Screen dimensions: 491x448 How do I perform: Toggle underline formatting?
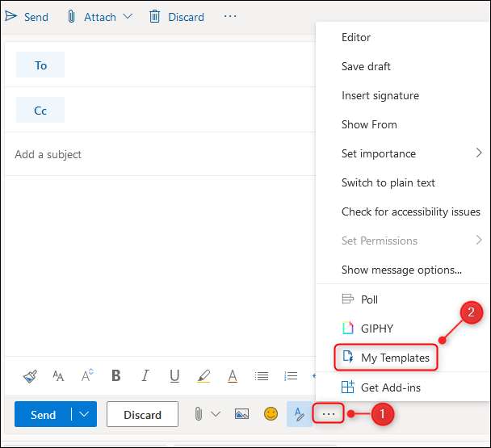174,376
